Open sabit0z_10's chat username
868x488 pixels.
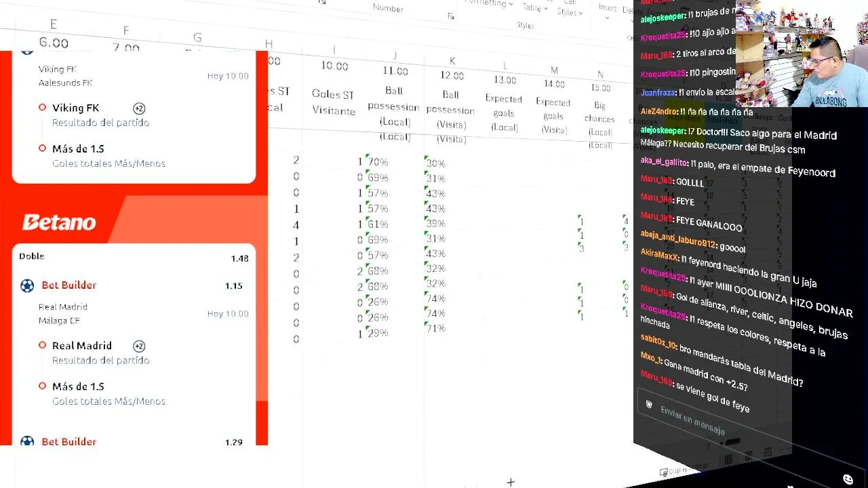pos(658,342)
